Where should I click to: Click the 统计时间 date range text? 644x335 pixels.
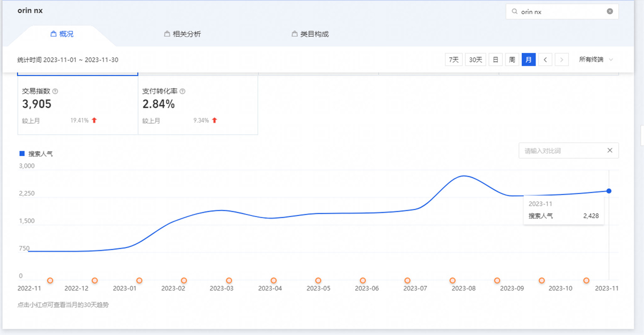click(x=68, y=59)
